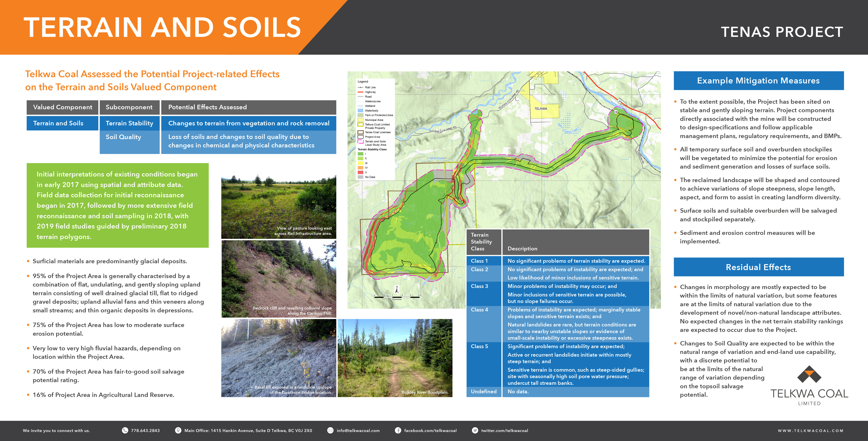
Task: Click the Highway 16 shield on map
Action: 619,101
